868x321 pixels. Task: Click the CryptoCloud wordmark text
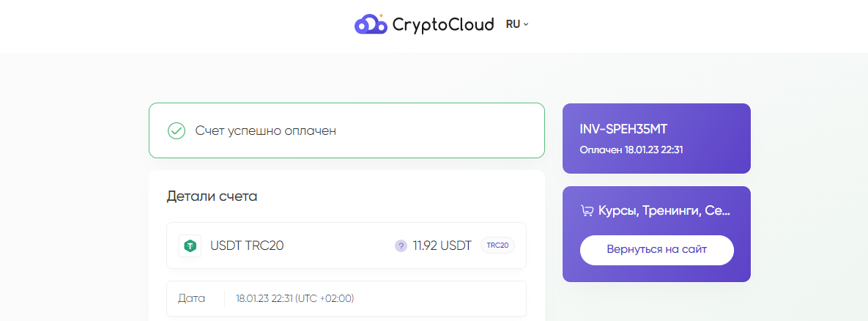(443, 25)
